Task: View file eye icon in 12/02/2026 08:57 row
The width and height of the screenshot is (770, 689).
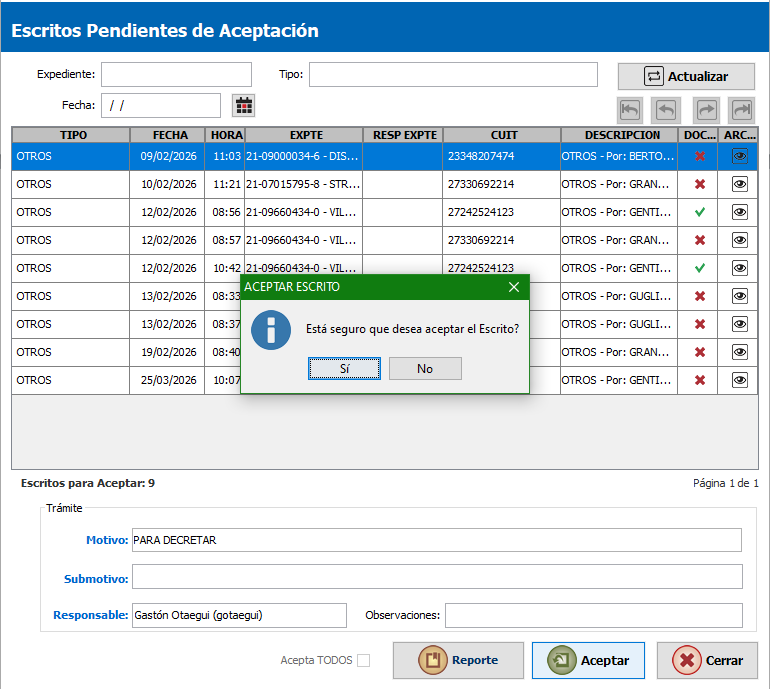Action: click(x=740, y=240)
